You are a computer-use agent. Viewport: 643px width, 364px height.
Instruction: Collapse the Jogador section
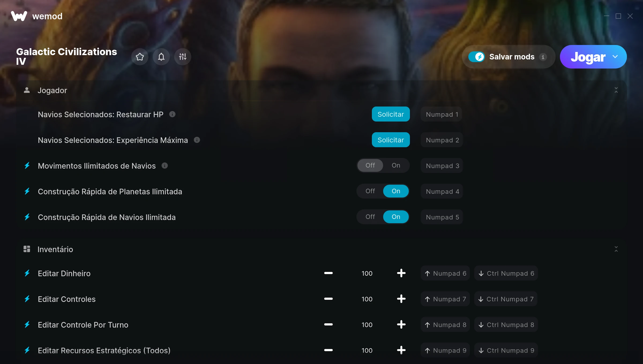616,90
